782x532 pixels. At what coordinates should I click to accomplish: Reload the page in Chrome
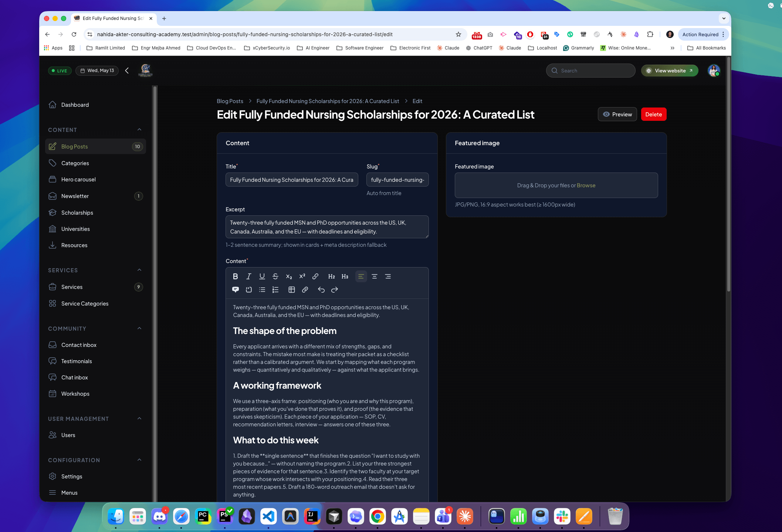pyautogui.click(x=74, y=34)
